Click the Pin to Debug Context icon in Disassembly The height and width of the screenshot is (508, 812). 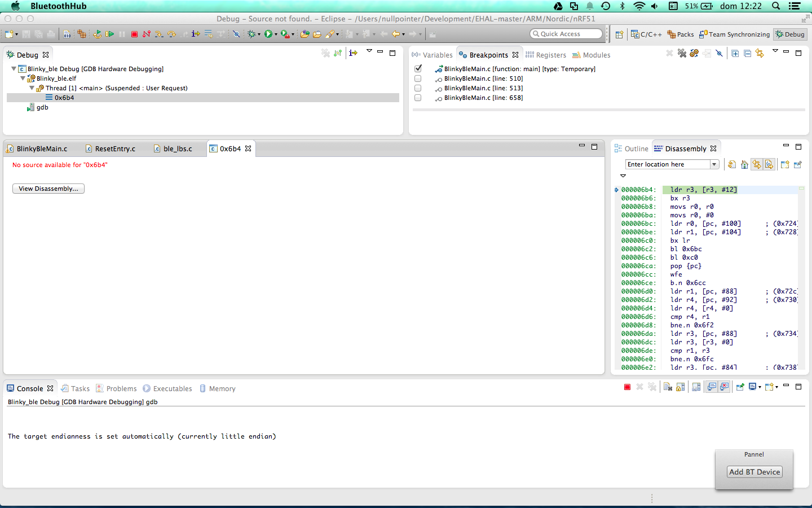(797, 164)
